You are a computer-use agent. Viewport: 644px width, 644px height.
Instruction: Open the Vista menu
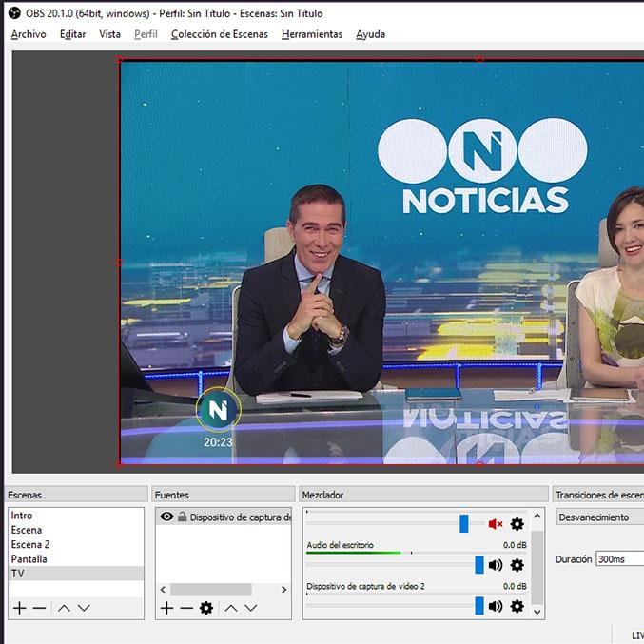tap(109, 34)
